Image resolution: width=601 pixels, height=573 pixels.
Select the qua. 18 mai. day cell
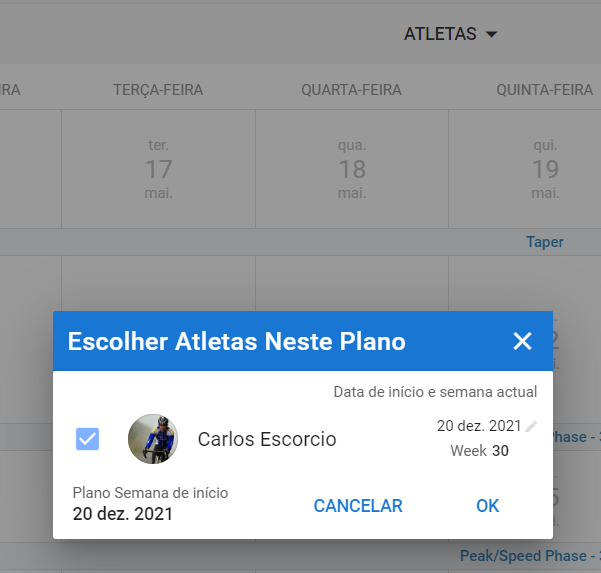point(352,169)
